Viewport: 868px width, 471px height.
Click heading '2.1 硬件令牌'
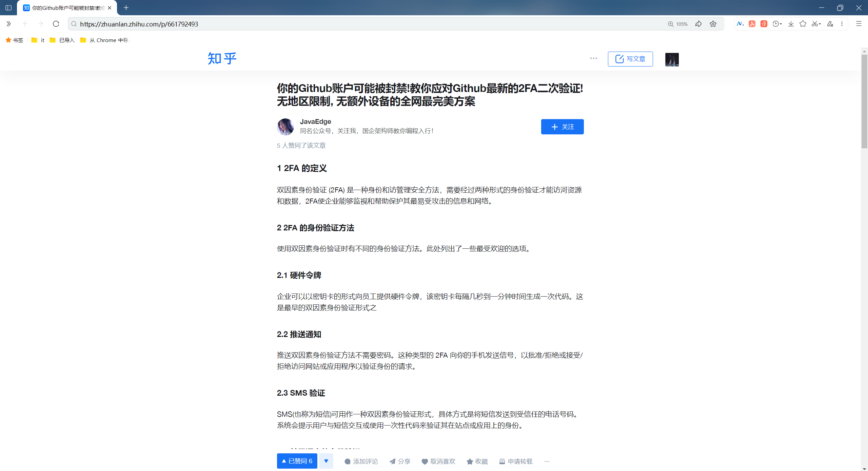coord(299,276)
